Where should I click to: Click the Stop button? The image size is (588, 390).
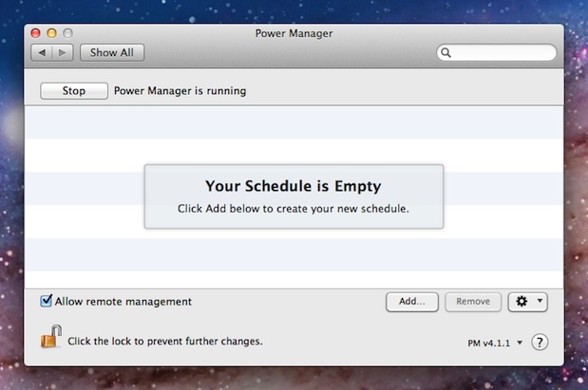74,91
